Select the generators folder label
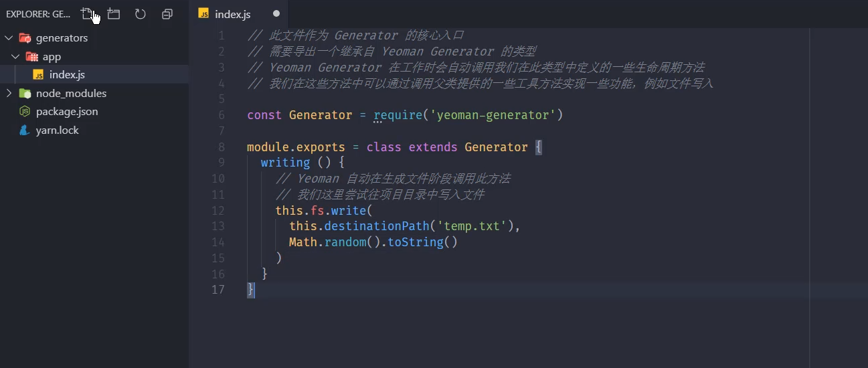This screenshot has width=868, height=368. [x=62, y=38]
